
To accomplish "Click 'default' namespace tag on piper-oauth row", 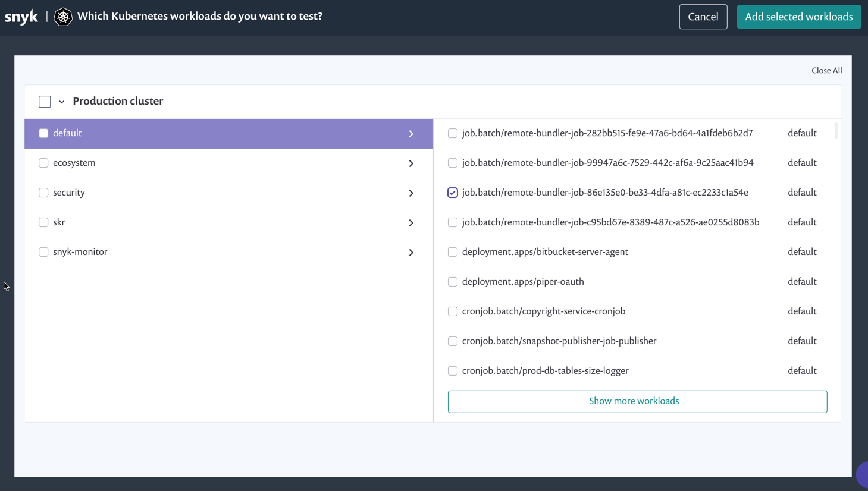I will (802, 282).
